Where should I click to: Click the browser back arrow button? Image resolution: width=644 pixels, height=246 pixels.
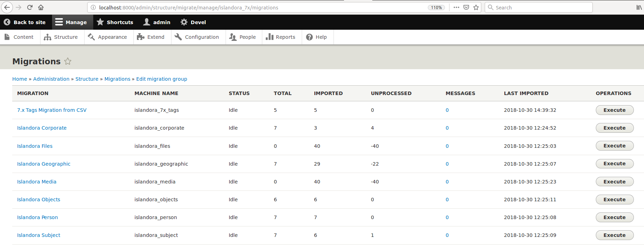(7, 7)
